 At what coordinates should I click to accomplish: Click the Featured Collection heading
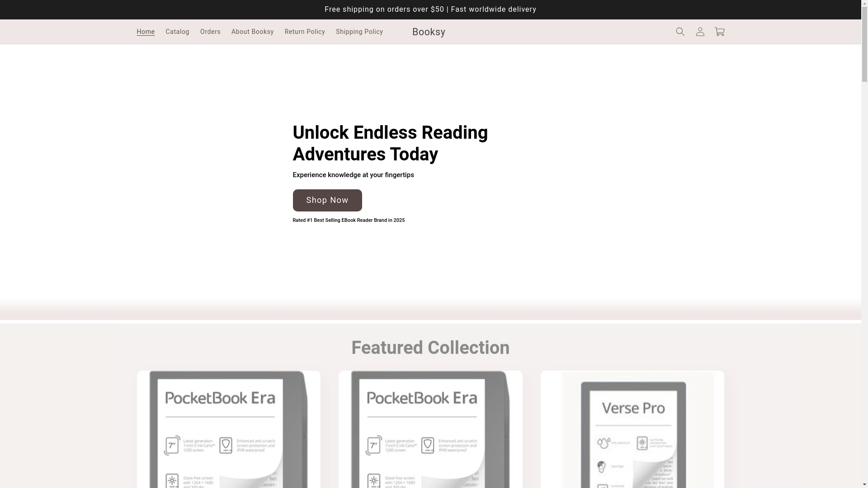click(430, 348)
